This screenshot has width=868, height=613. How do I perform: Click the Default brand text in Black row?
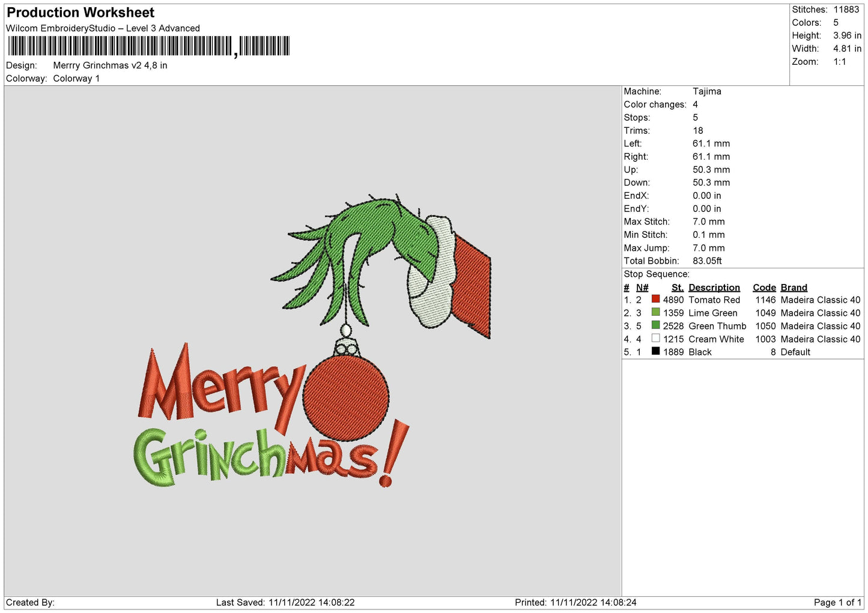[x=795, y=352]
